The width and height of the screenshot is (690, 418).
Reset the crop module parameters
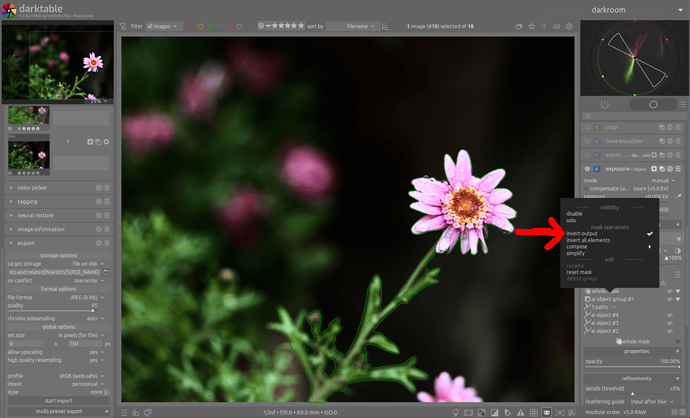click(670, 127)
